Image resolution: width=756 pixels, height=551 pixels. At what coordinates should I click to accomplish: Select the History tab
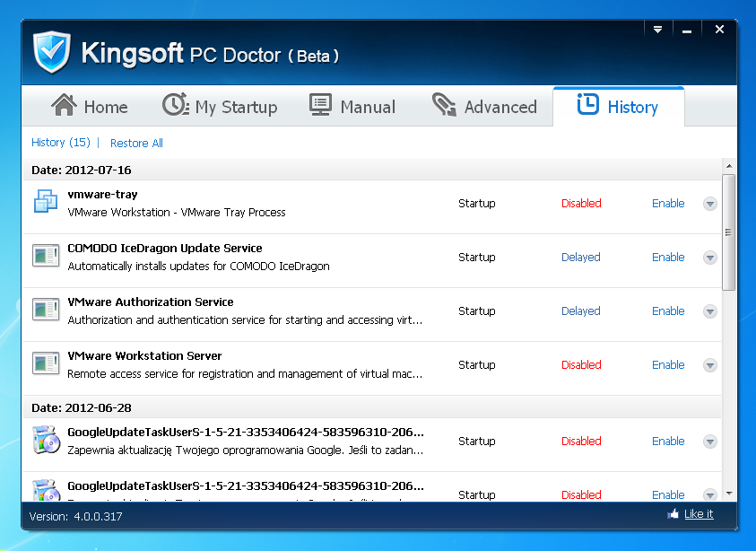[x=619, y=107]
